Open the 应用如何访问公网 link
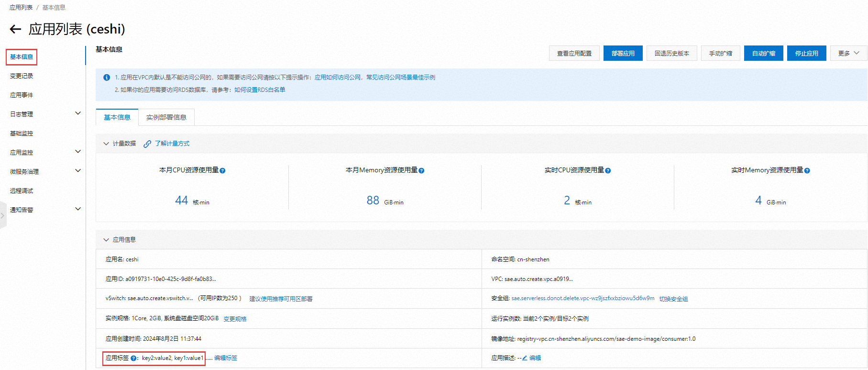Screen dimensions: 868x370 point(338,77)
